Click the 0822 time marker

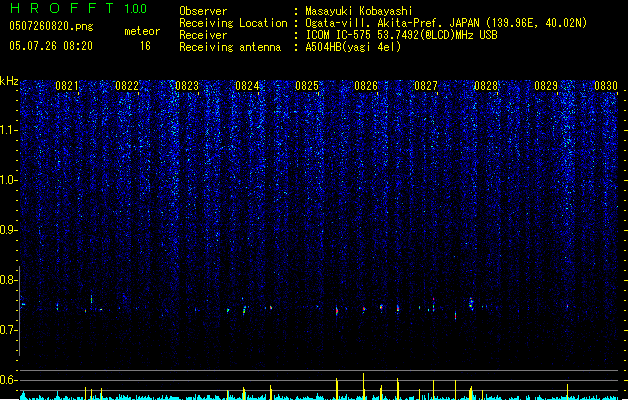[x=127, y=86]
